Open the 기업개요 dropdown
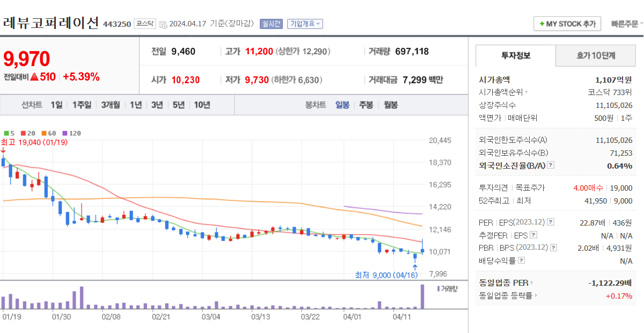The width and height of the screenshot is (644, 333). 305,24
